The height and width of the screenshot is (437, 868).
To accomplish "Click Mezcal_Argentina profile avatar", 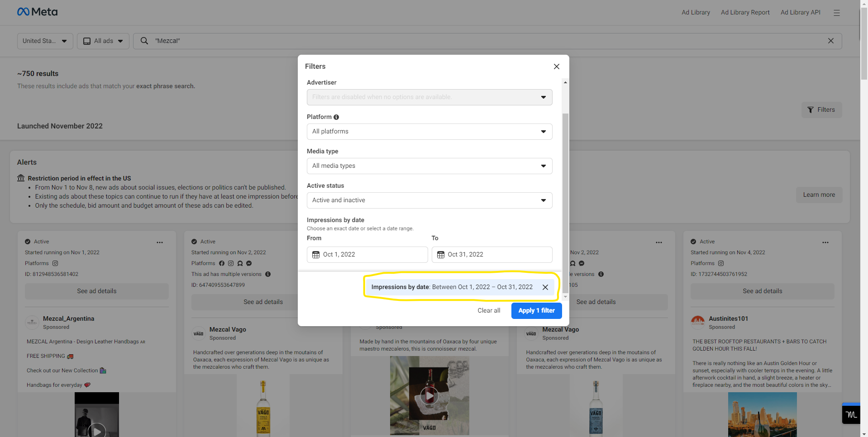I will [32, 323].
